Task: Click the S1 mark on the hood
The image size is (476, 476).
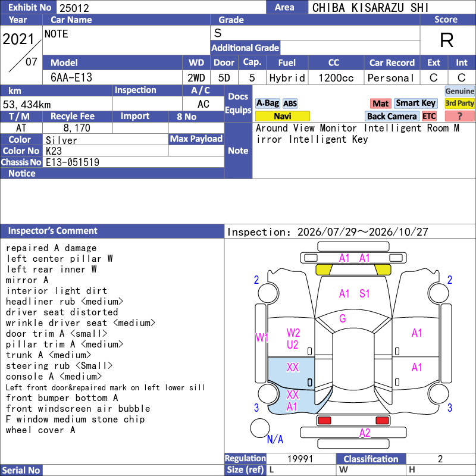Action: click(364, 293)
